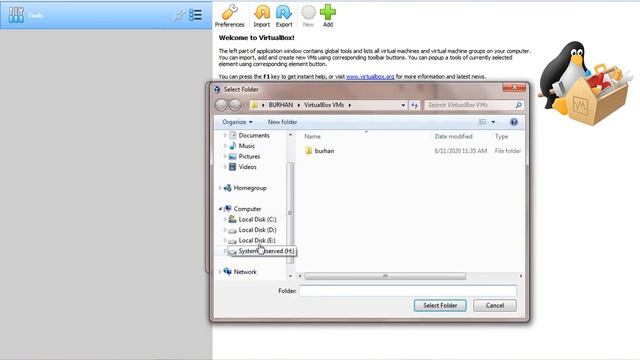Click VirtualBox VMs in the address path

click(x=324, y=105)
